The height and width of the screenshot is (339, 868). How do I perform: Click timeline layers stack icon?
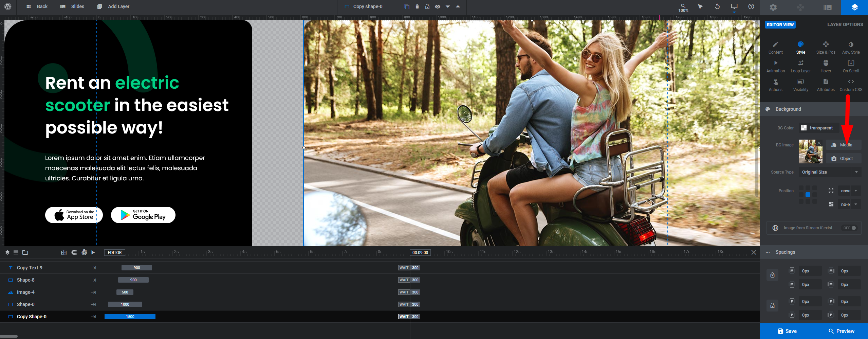point(7,252)
